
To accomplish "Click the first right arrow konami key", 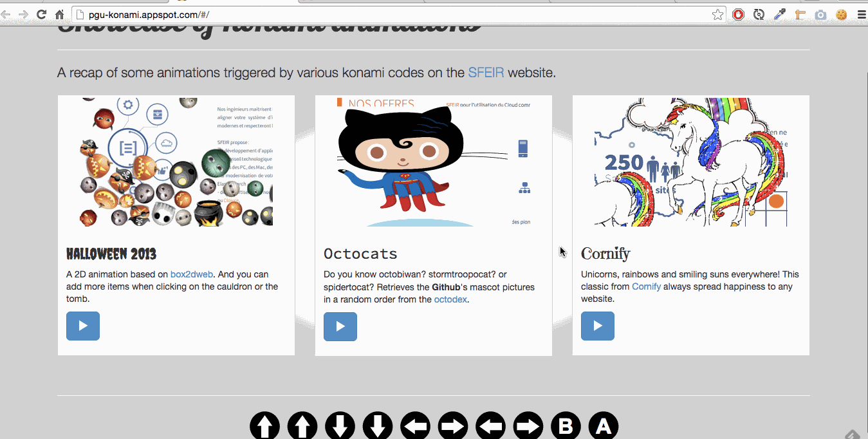I will (x=453, y=426).
